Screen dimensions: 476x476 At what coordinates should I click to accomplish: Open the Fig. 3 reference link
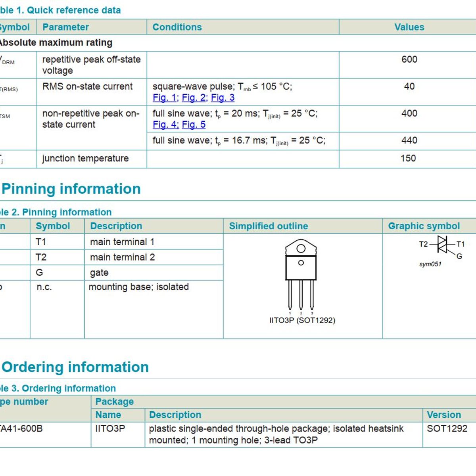coord(223,98)
